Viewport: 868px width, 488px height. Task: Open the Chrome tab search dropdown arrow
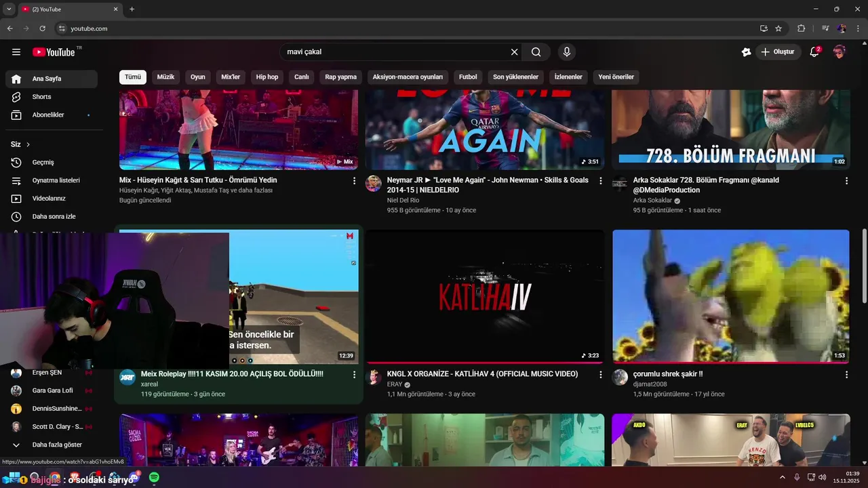click(x=9, y=9)
